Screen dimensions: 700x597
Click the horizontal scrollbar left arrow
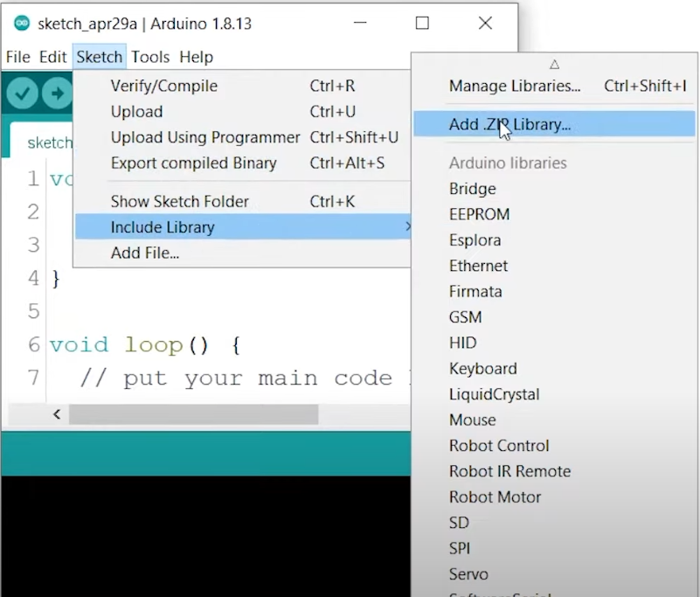coord(57,414)
